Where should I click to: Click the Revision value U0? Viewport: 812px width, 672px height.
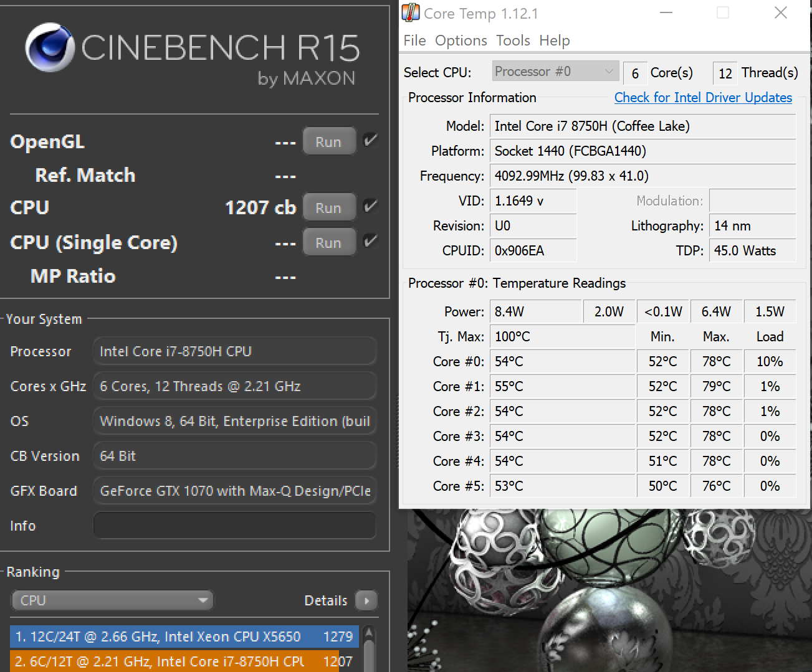pos(533,226)
